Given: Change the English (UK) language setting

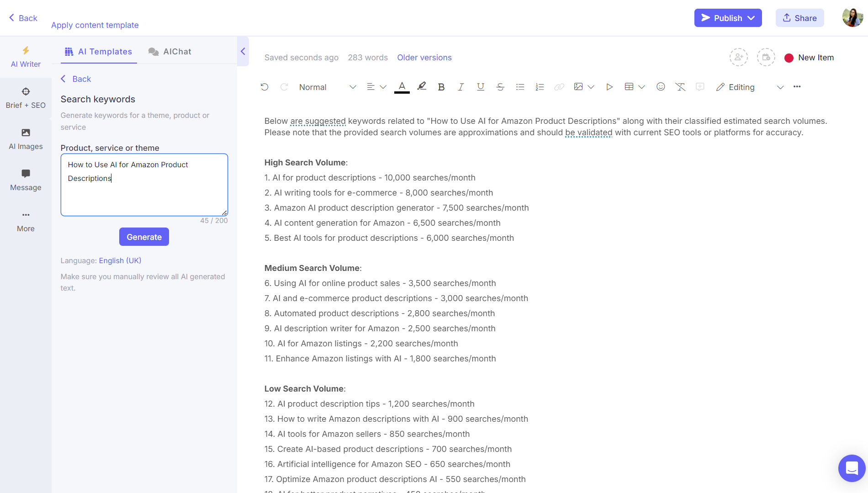Looking at the screenshot, I should click(120, 260).
